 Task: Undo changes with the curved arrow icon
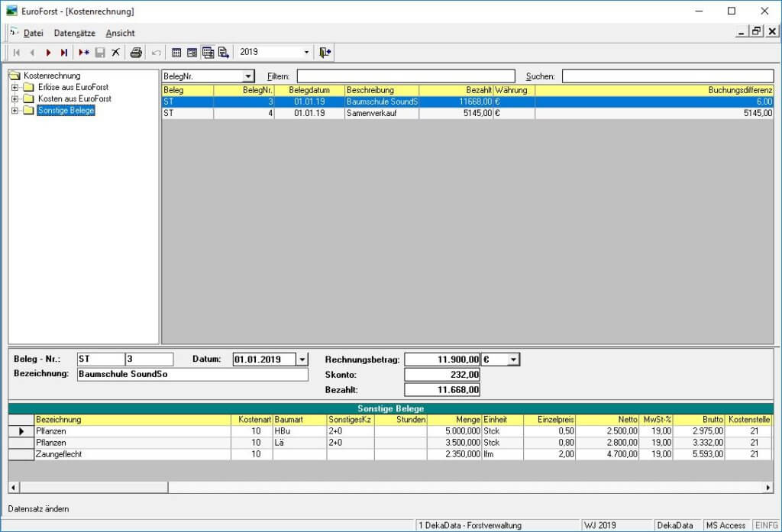pos(156,53)
